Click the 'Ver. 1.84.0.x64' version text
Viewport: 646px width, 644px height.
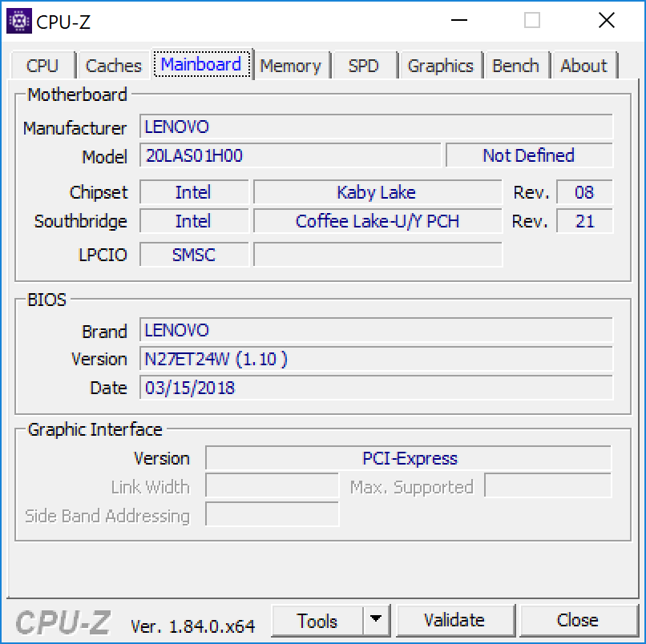click(193, 626)
